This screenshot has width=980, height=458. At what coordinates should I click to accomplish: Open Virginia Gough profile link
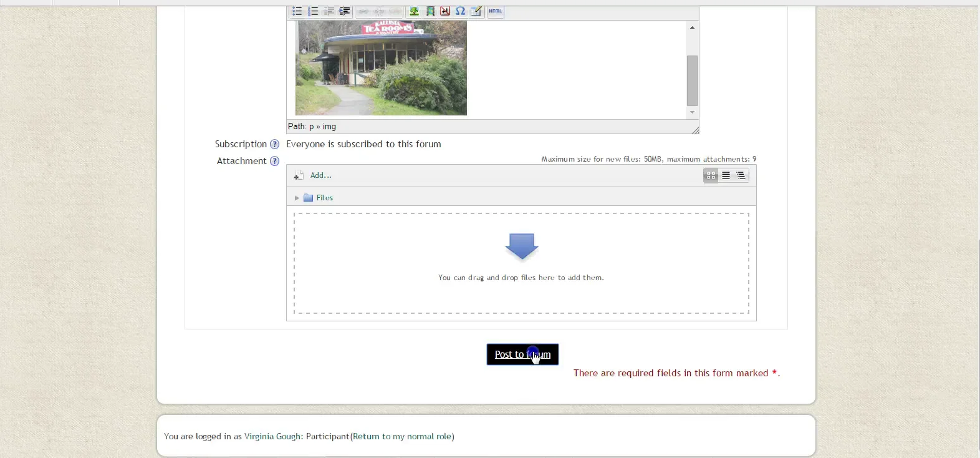(273, 436)
